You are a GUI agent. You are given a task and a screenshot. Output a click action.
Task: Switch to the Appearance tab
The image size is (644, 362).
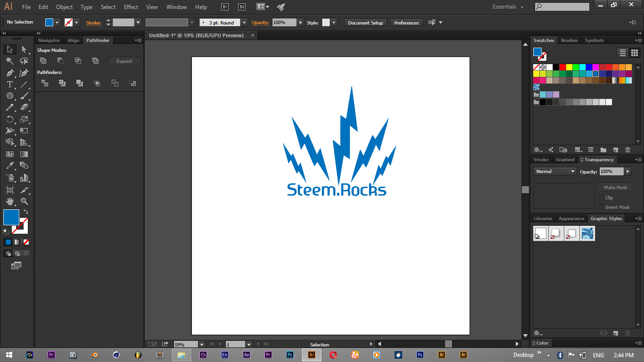click(x=571, y=219)
